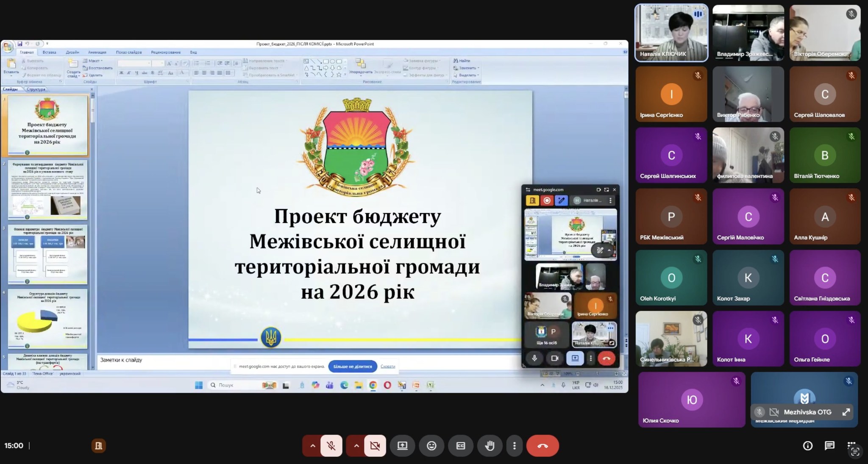Expand audio settings arrow beside microphone
The image size is (868, 464).
coord(312,446)
